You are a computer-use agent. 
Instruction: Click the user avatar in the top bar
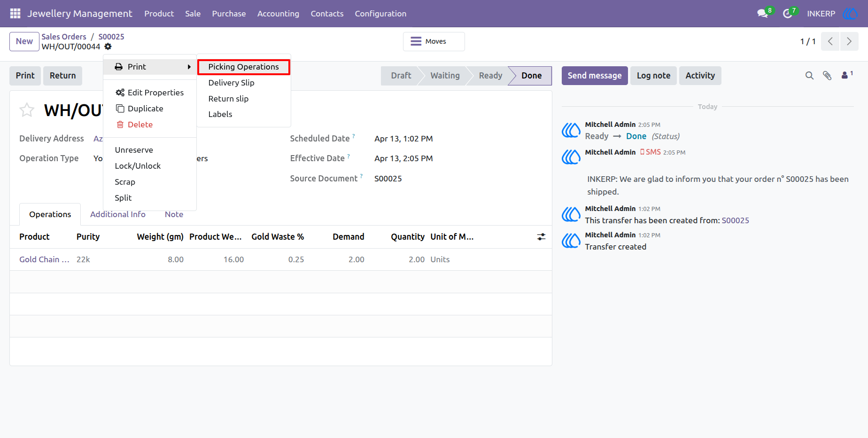[850, 14]
